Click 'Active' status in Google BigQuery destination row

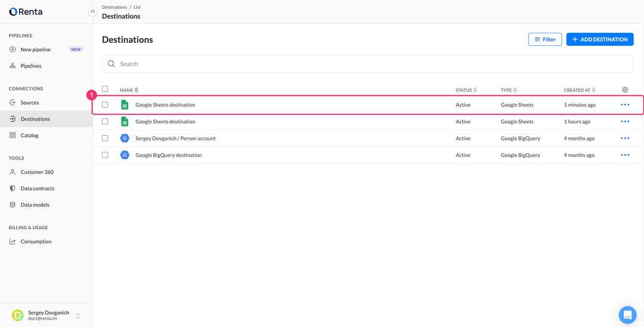463,155
